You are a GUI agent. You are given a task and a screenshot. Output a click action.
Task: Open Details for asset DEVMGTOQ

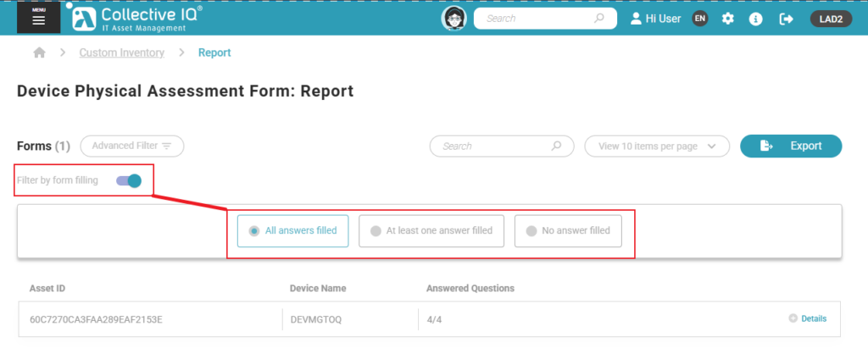(807, 318)
